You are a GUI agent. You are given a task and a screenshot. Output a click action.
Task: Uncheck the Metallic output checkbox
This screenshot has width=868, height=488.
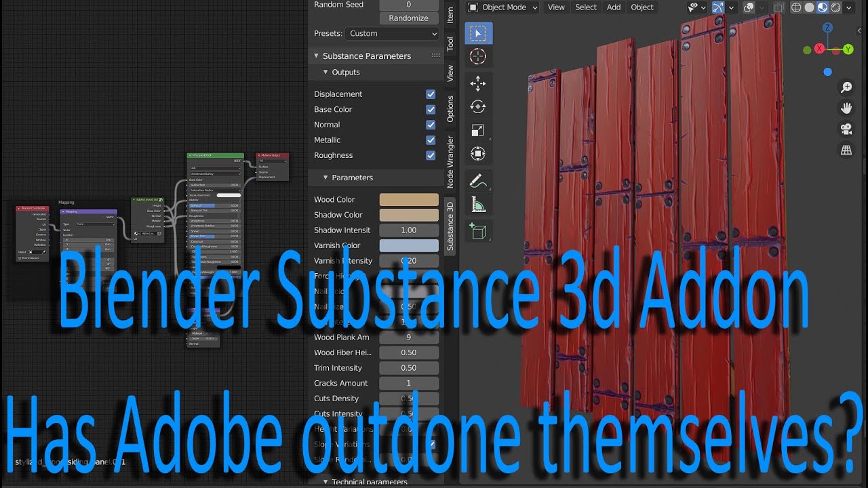431,140
